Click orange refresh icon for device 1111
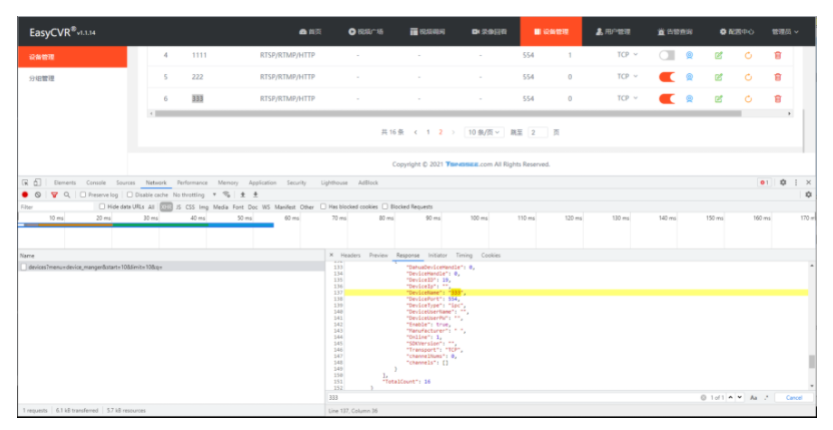The width and height of the screenshot is (833, 430). (x=748, y=55)
